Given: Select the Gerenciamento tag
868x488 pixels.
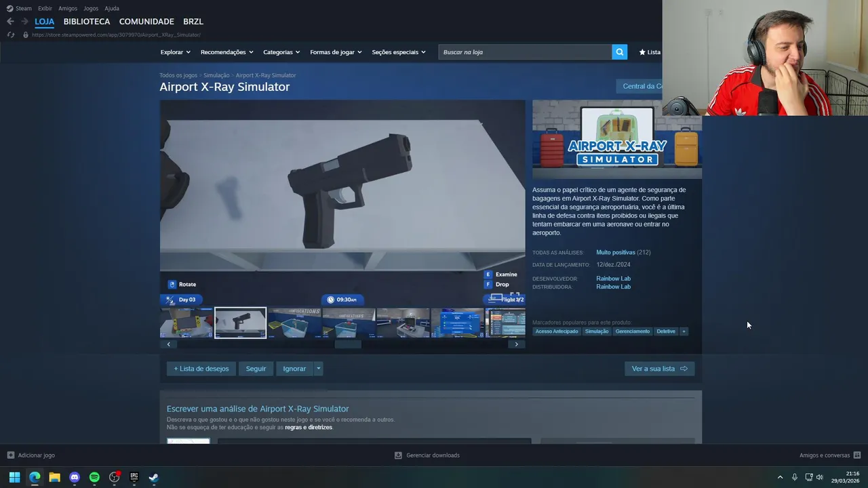Looking at the screenshot, I should [x=633, y=331].
